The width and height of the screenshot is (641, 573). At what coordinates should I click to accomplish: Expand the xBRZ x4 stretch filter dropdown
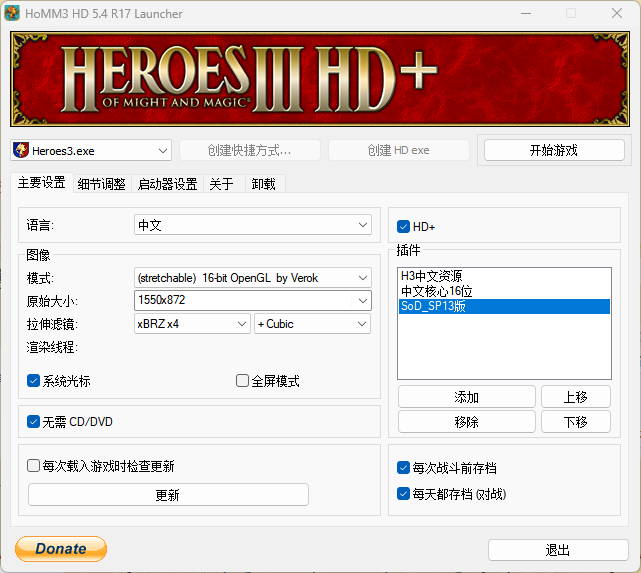192,324
